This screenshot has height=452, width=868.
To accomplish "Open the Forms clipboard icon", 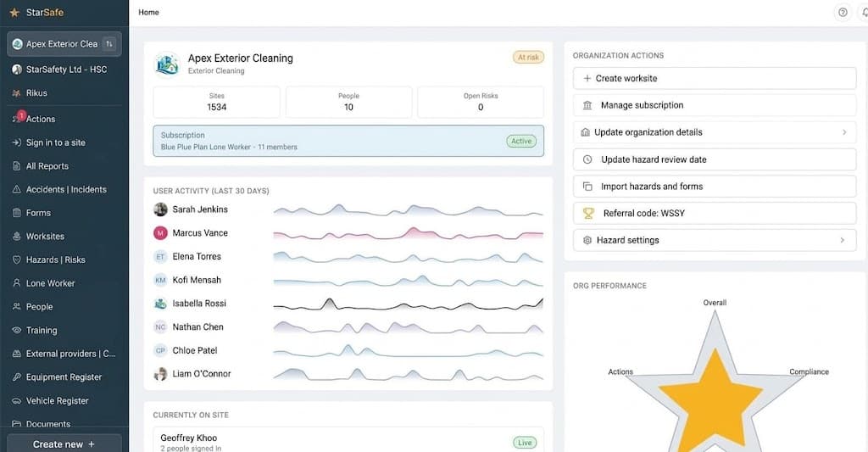I will [x=17, y=213].
